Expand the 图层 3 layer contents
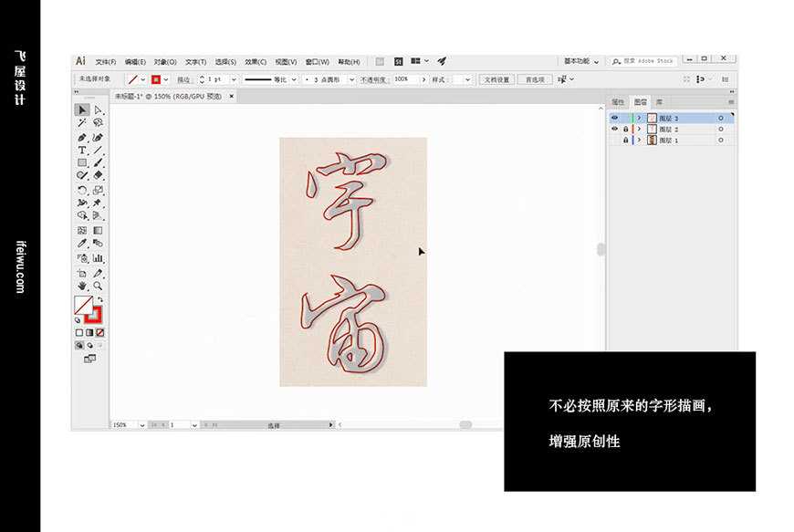Viewport: 794px width, 532px height. point(639,119)
